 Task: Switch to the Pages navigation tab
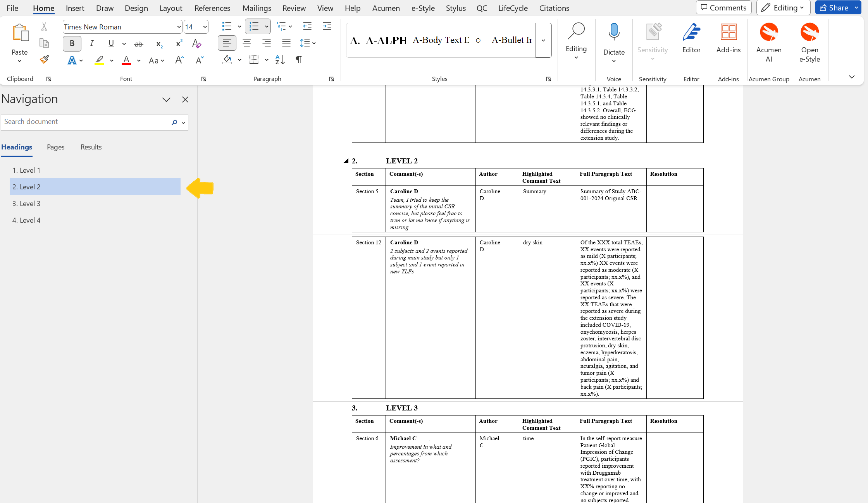click(55, 147)
